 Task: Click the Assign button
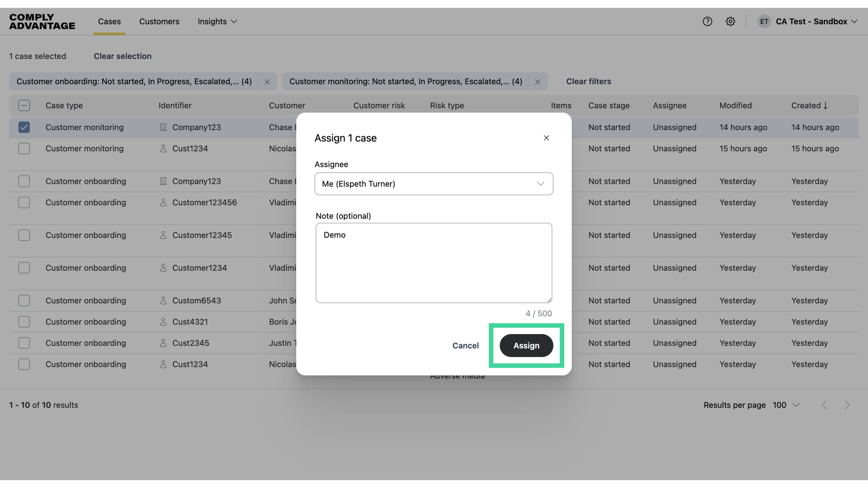(x=526, y=345)
